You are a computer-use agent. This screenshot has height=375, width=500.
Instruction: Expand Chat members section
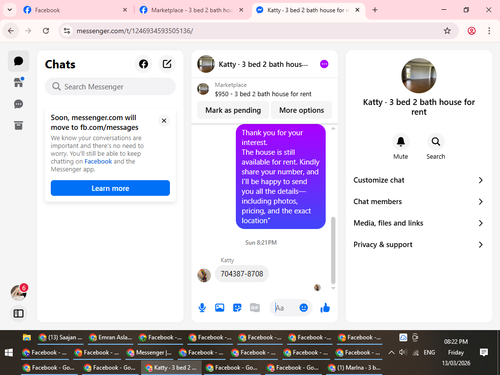pos(418,202)
